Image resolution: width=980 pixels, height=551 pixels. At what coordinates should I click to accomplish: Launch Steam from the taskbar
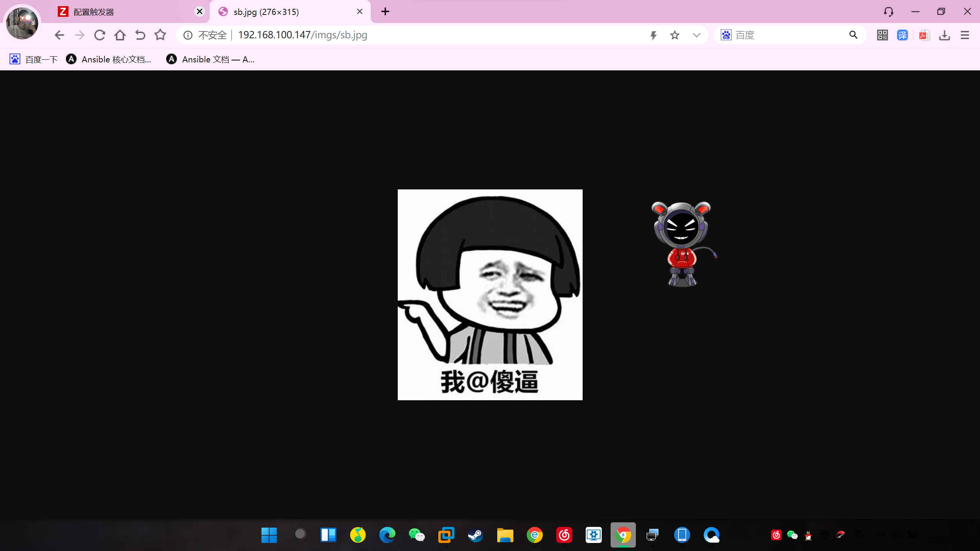pyautogui.click(x=475, y=535)
